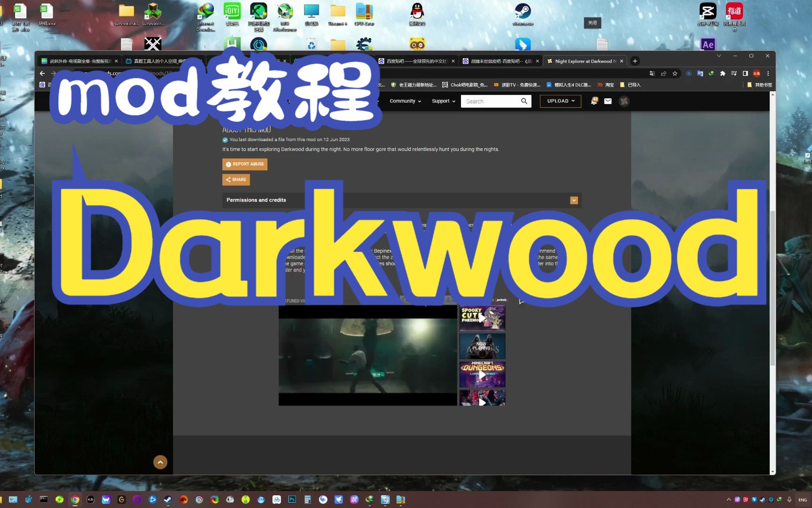Open the QQ penguin desktop icon
Viewport: 812px width, 508px height.
click(417, 14)
